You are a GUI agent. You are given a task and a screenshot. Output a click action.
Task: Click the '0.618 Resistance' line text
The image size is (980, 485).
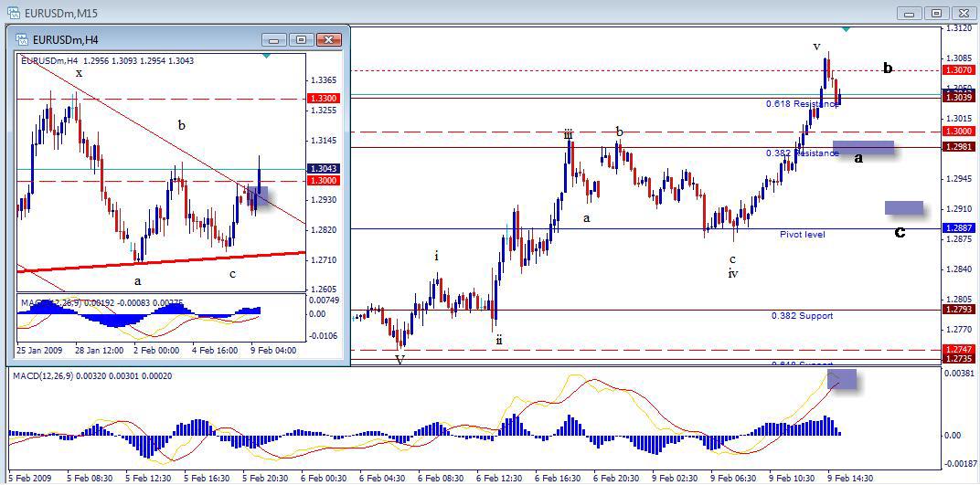point(803,103)
